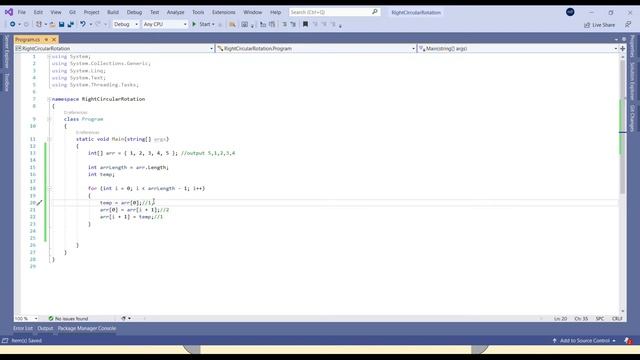Open the Analyze menu

(176, 12)
